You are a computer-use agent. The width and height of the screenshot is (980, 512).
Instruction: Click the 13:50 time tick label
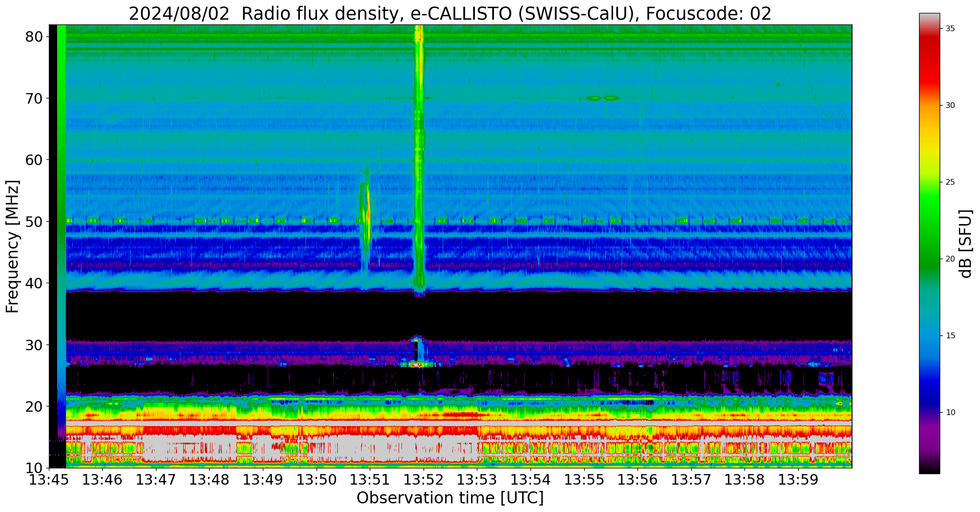[316, 479]
